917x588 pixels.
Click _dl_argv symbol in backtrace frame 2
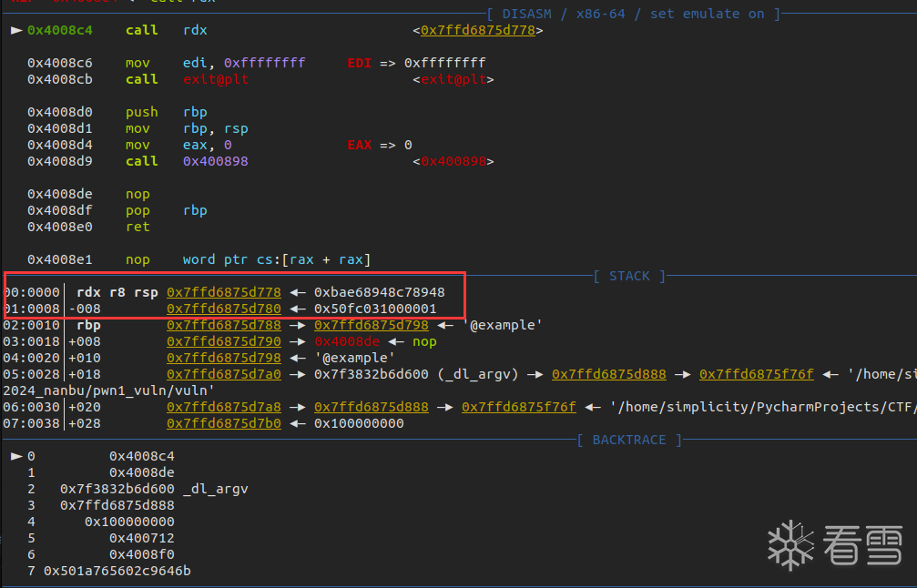[x=215, y=489]
